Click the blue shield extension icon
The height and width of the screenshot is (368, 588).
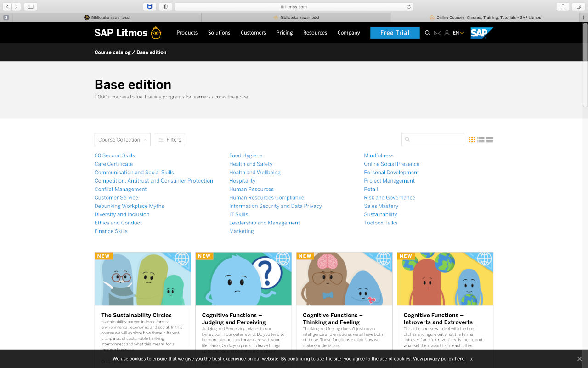point(150,6)
